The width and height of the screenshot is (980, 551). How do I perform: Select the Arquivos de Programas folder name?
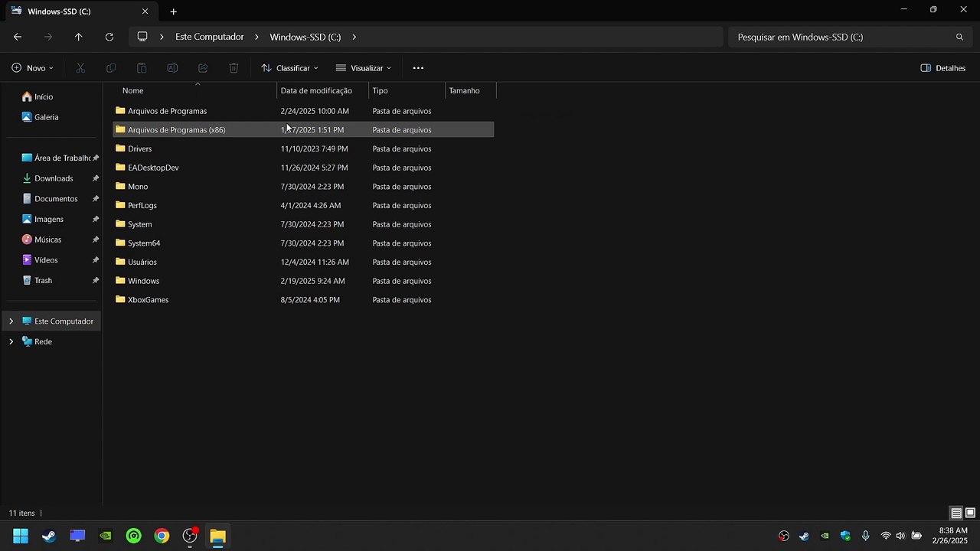point(167,111)
